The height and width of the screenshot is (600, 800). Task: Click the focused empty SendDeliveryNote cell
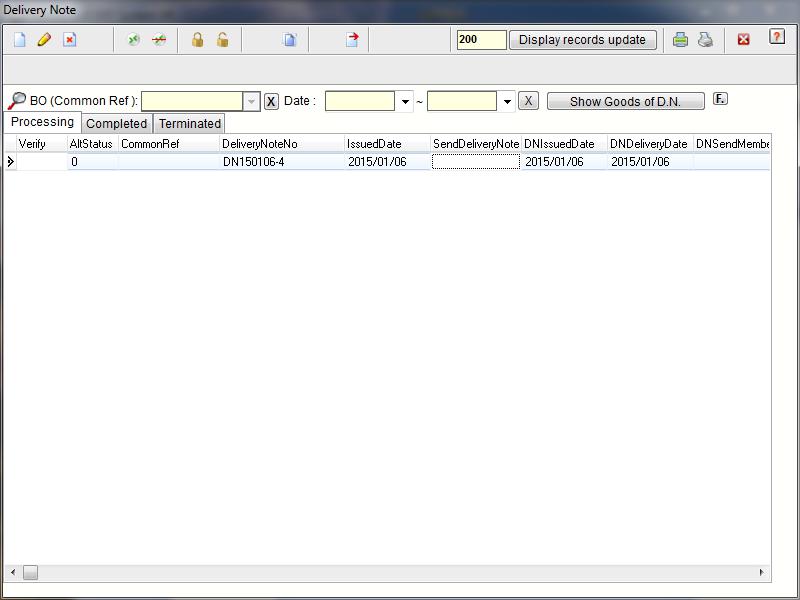tap(476, 162)
